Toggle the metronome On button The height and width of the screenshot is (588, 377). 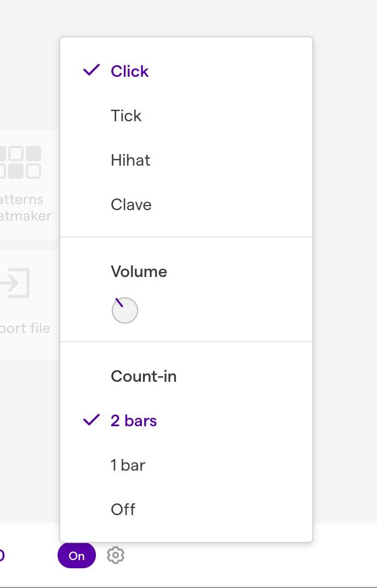click(77, 556)
